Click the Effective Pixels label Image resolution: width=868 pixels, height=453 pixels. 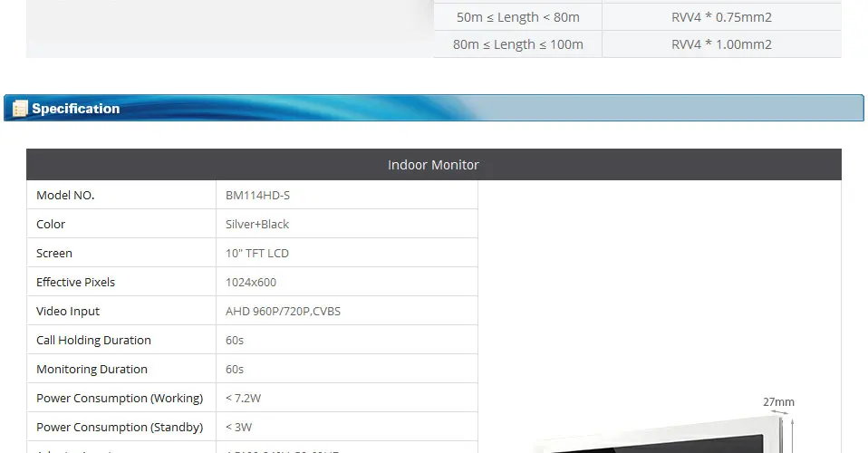[x=75, y=282]
